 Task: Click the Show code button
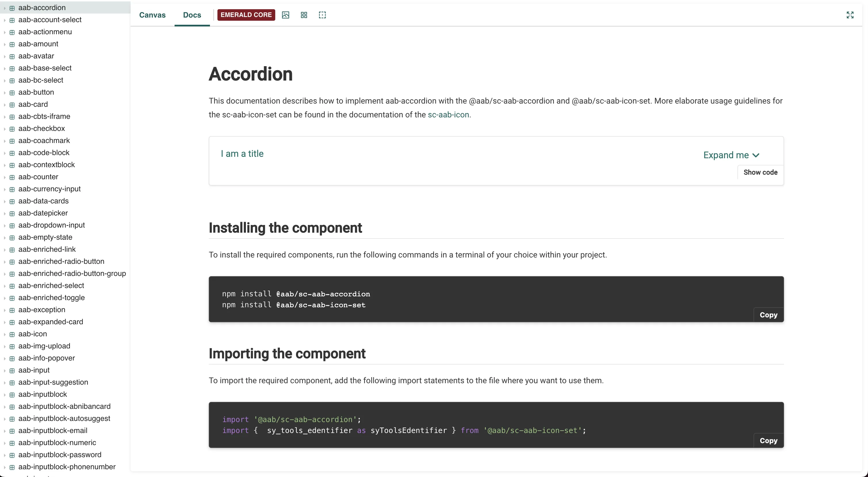(x=760, y=172)
